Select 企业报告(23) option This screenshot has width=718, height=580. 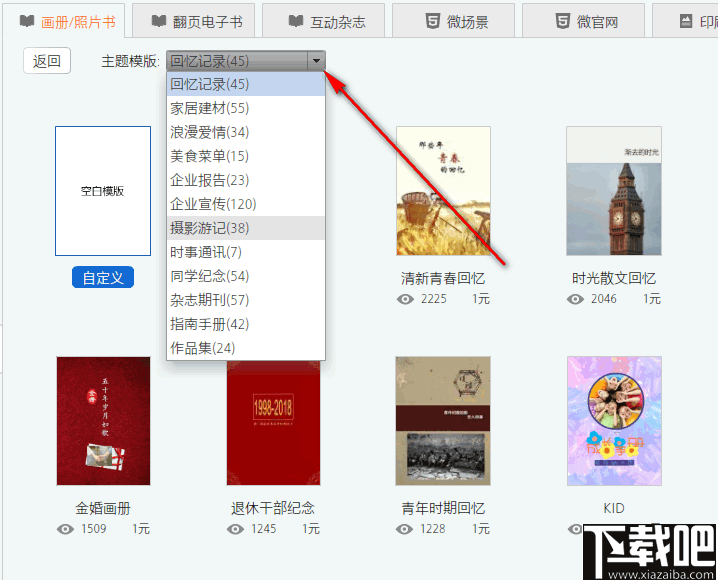click(246, 180)
